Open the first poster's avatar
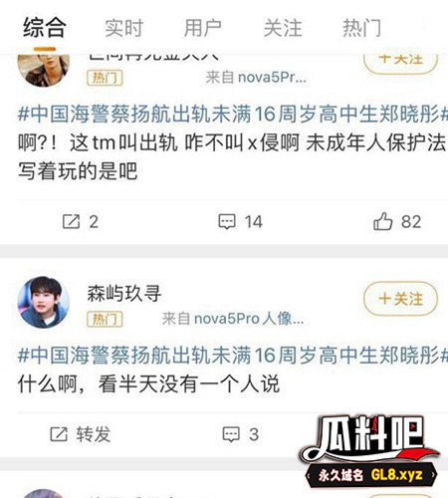This screenshot has width=448, height=498. [44, 70]
